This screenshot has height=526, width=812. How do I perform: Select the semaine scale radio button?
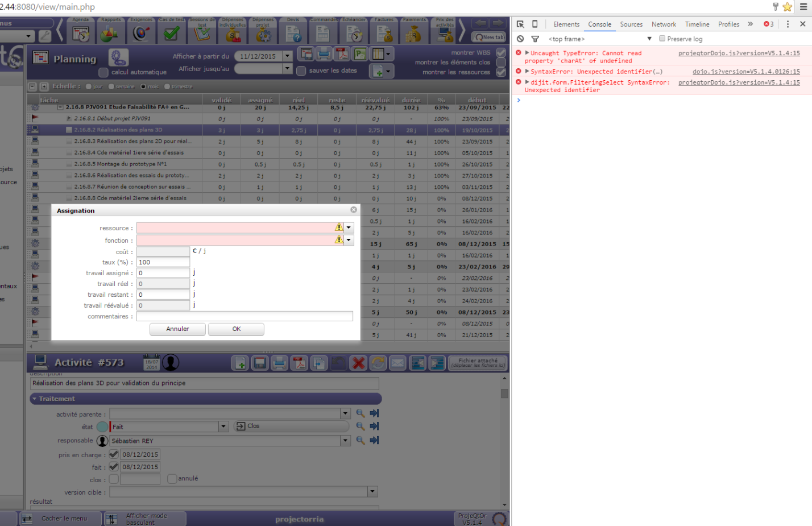(111, 86)
